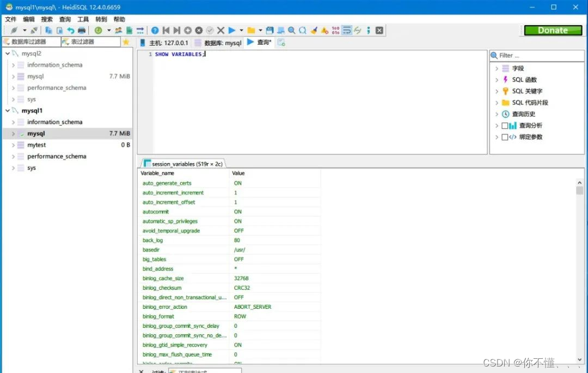Click the blue help question mark icon

[155, 30]
